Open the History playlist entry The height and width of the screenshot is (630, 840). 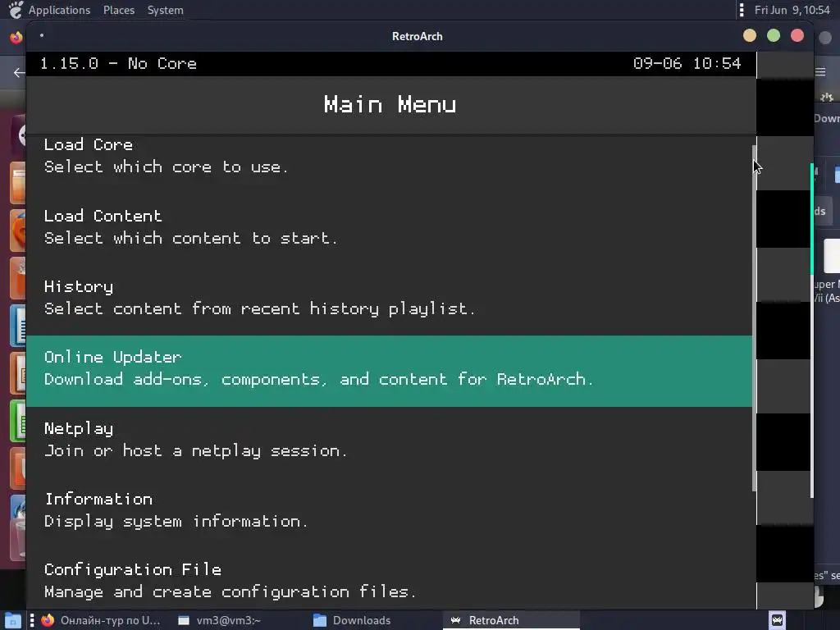(x=389, y=298)
